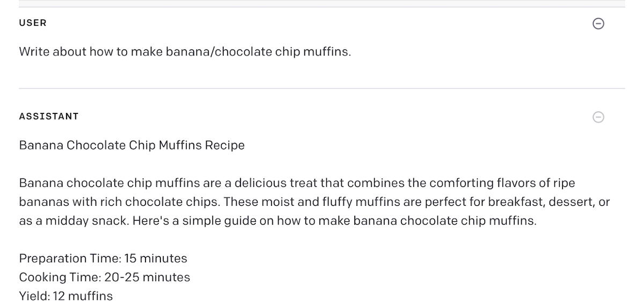Click the line starting 'Banana chocolate chip muffins are'
Viewport: 644px width, 303px height.
pyautogui.click(x=297, y=183)
